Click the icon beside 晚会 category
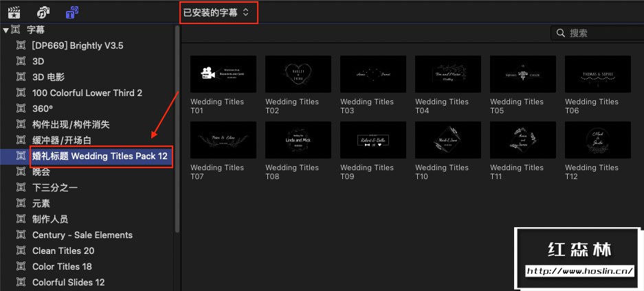 coord(21,172)
